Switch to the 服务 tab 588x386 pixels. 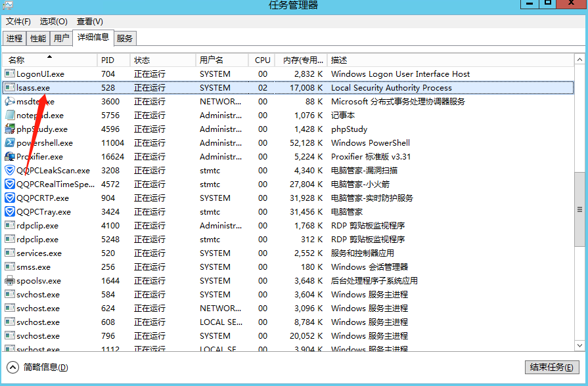[125, 38]
